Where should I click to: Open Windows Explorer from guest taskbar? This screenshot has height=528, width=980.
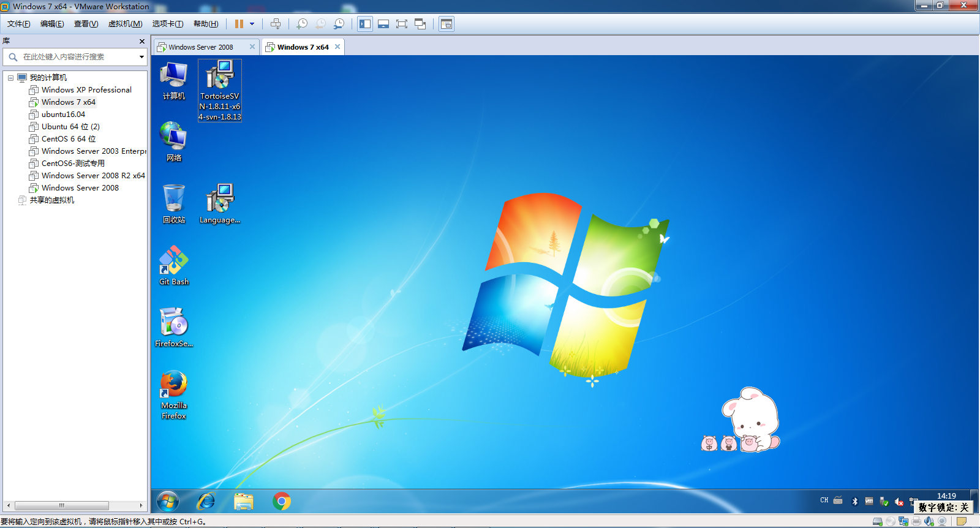[x=244, y=502]
